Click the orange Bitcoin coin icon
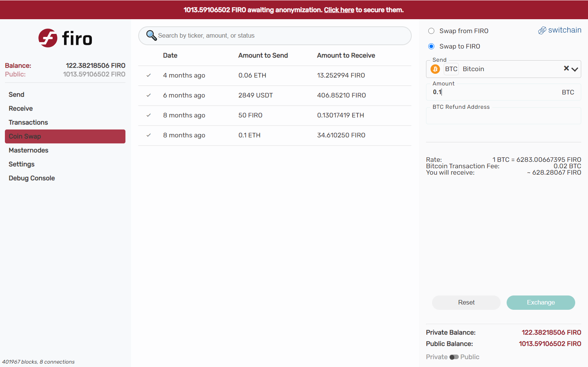588x367 pixels. point(435,69)
